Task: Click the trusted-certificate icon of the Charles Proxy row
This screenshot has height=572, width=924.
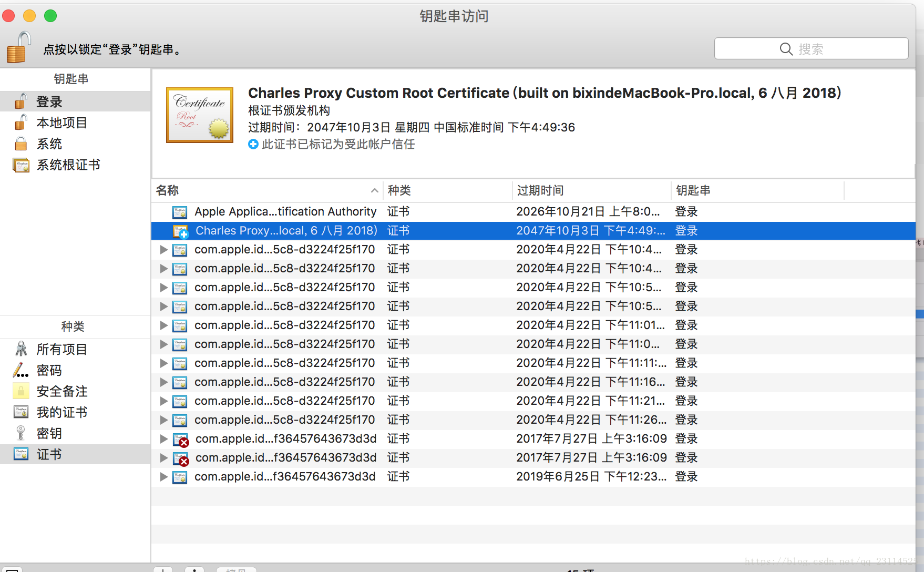Action: click(180, 231)
